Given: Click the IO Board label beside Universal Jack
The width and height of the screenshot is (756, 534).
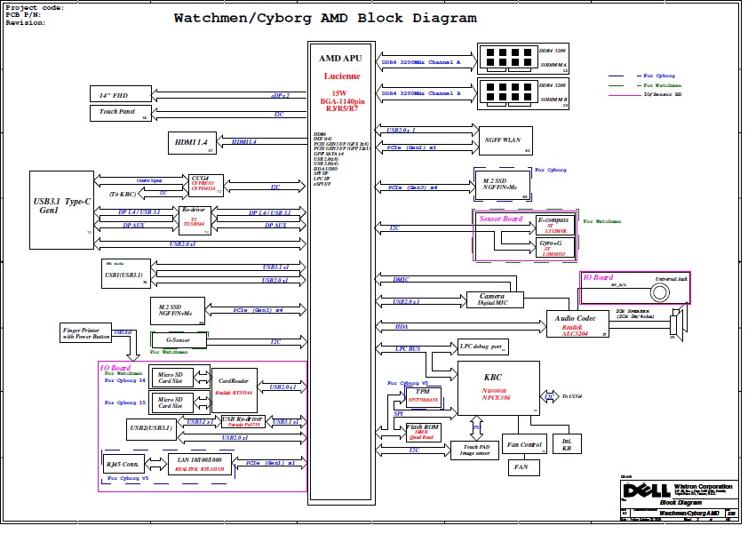Looking at the screenshot, I should (598, 277).
